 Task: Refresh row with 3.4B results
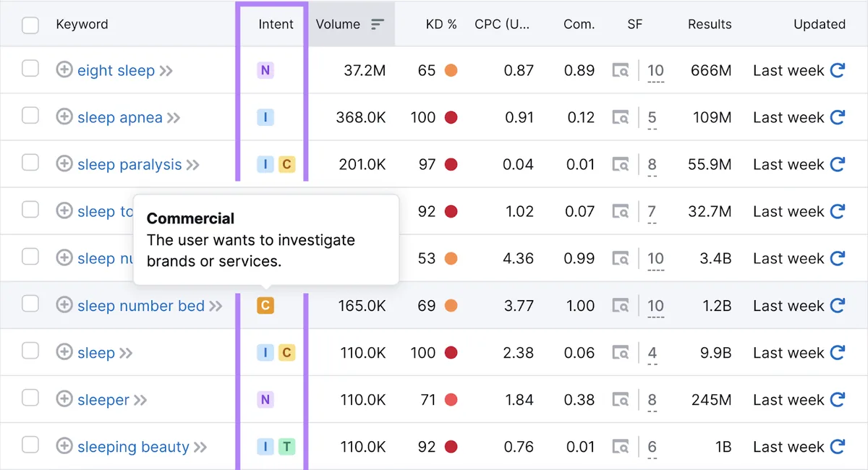[x=838, y=258]
